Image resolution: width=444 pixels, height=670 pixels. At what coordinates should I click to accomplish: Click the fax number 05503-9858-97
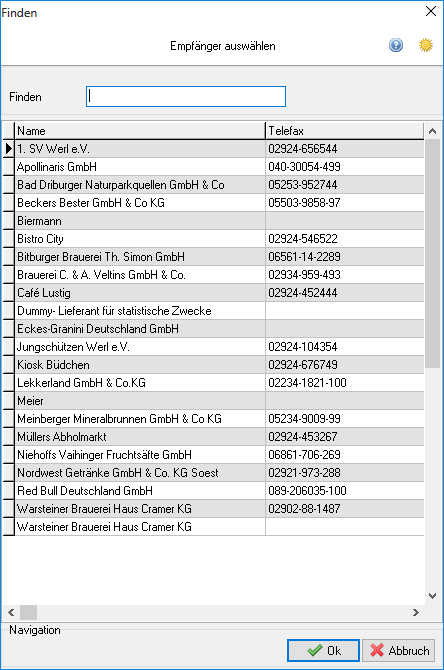coord(304,203)
